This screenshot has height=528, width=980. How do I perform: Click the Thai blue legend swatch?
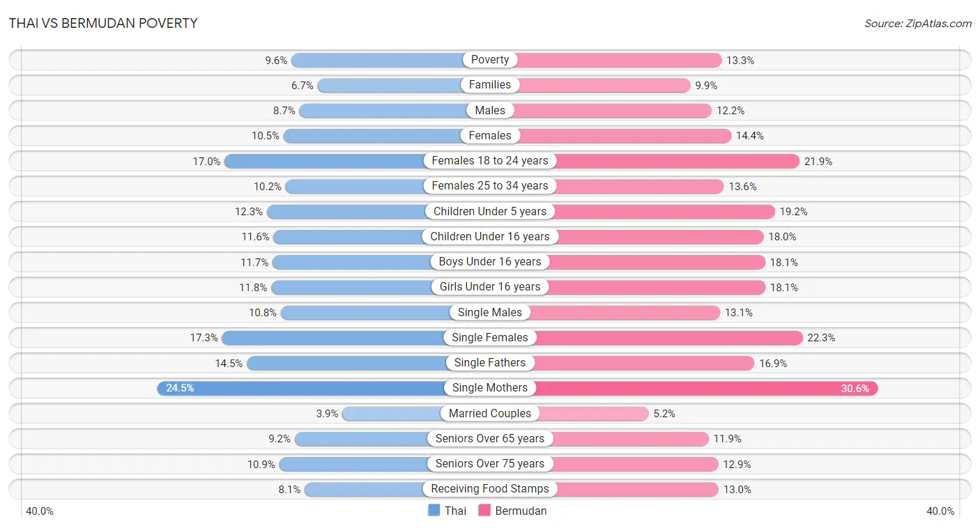pos(434,511)
